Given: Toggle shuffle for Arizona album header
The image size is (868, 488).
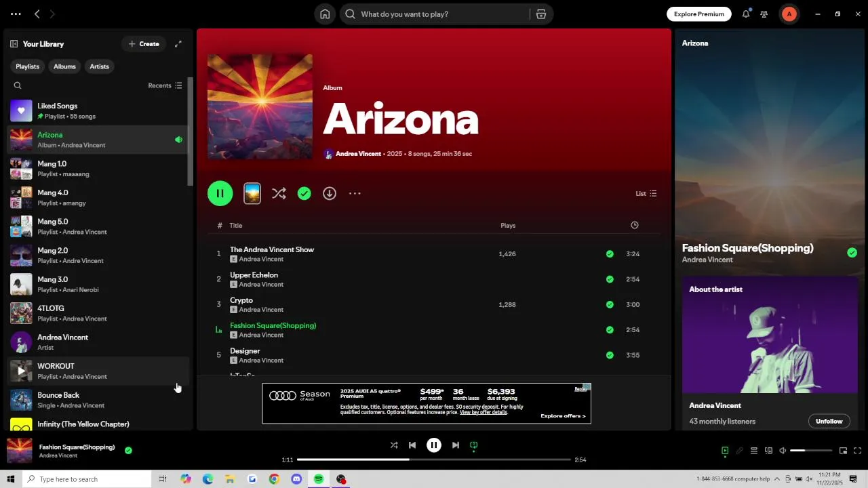Looking at the screenshot, I should pyautogui.click(x=279, y=194).
